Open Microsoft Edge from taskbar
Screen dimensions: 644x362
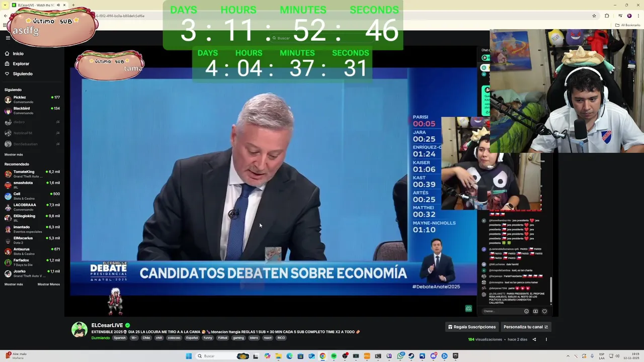[x=289, y=356]
